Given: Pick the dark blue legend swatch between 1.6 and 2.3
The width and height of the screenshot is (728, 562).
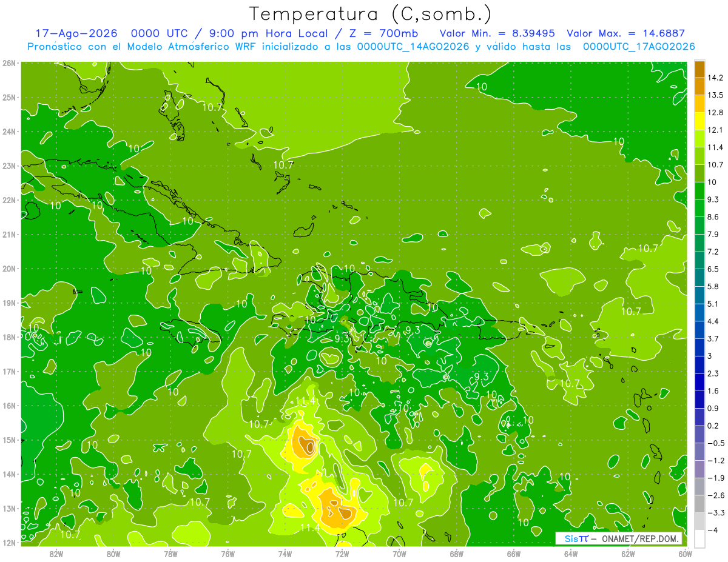Looking at the screenshot, I should (699, 382).
